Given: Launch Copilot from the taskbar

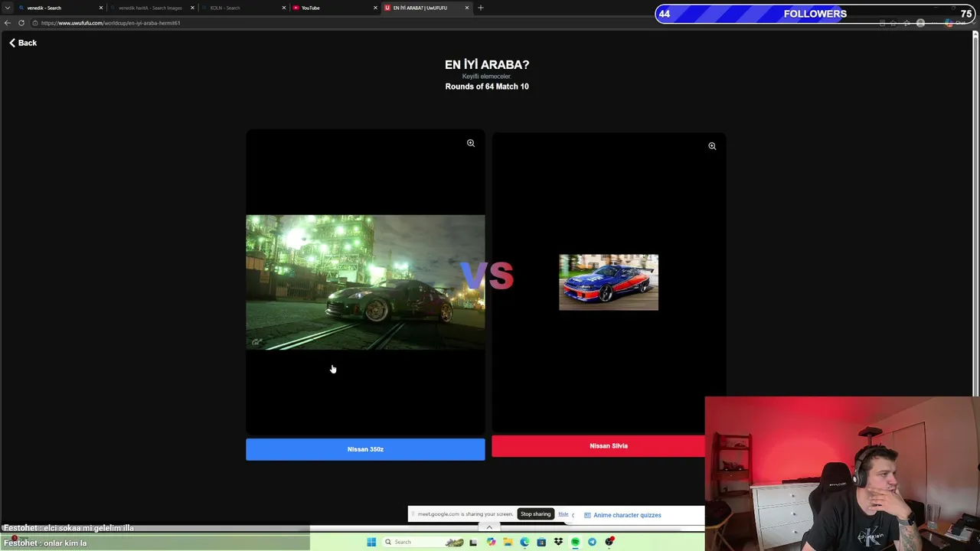Looking at the screenshot, I should (x=491, y=542).
